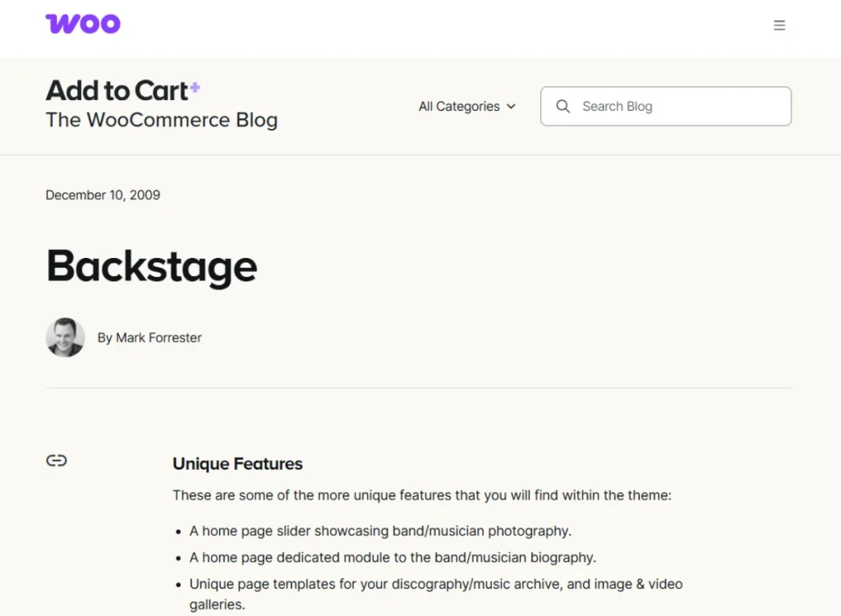This screenshot has width=841, height=616.
Task: Click the unique page templates bullet item
Action: (435, 584)
